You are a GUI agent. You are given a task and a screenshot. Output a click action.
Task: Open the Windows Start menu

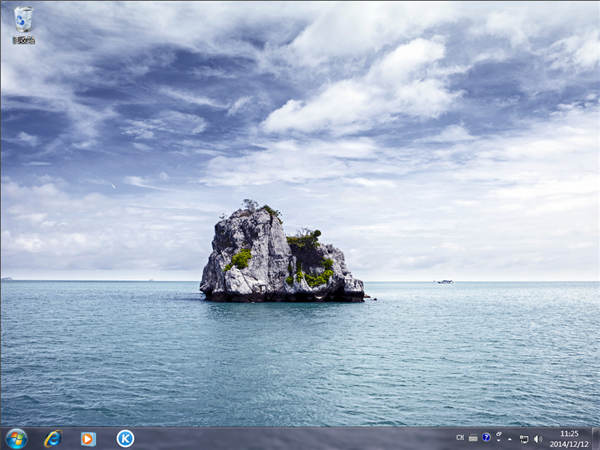tap(16, 438)
